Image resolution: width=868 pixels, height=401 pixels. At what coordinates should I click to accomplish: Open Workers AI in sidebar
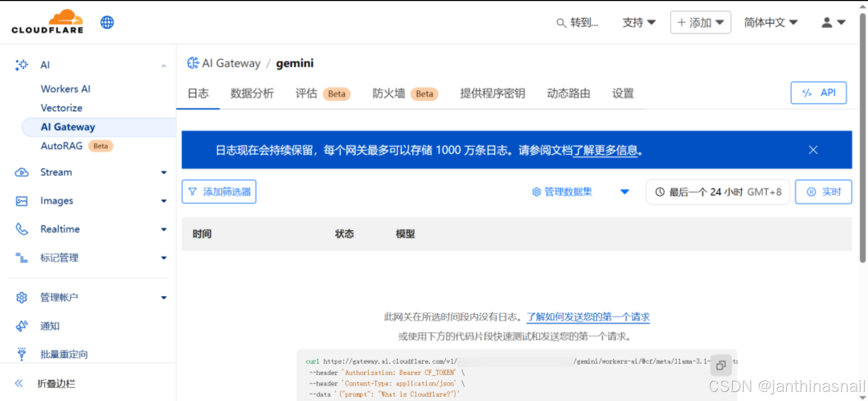point(65,89)
